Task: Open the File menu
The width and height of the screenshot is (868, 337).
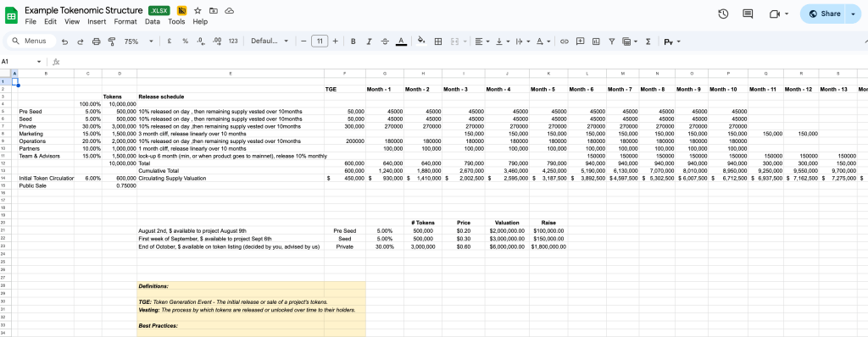Action: [31, 21]
